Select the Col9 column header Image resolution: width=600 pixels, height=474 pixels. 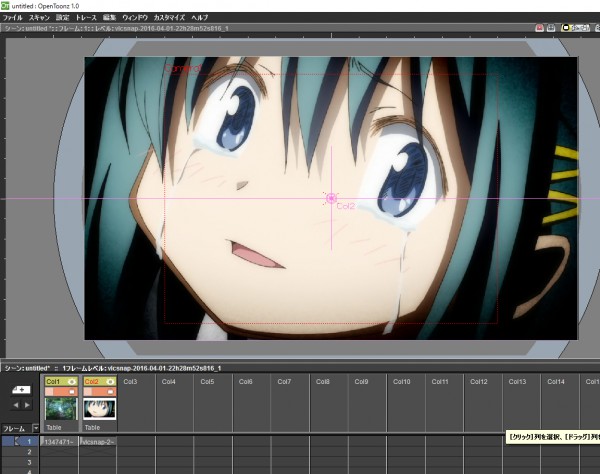tap(361, 382)
